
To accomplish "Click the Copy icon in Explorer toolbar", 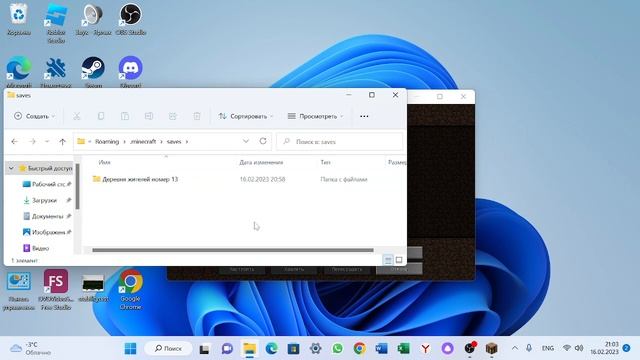I will (x=101, y=116).
